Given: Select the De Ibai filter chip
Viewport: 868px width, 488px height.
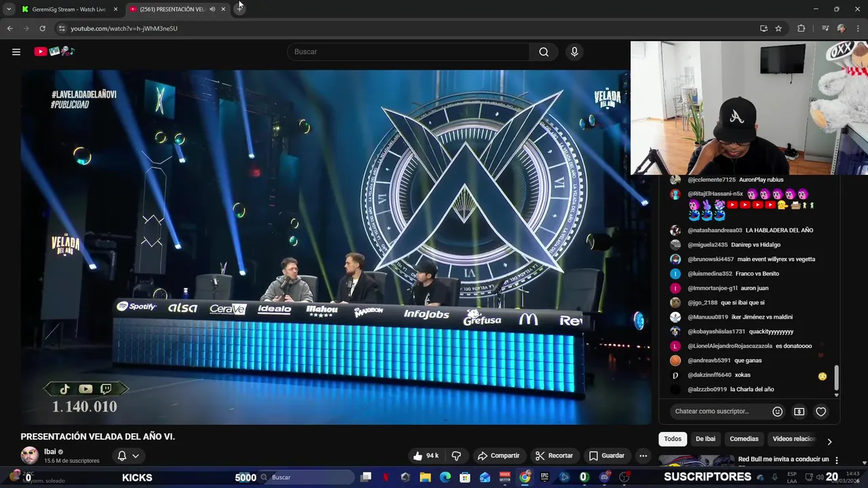Looking at the screenshot, I should (x=705, y=439).
